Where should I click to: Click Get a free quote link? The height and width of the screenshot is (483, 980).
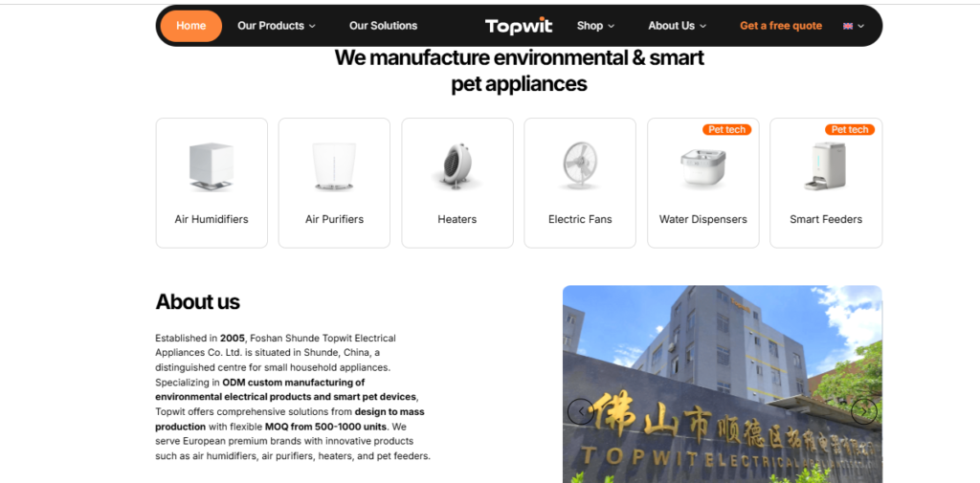[x=781, y=26]
